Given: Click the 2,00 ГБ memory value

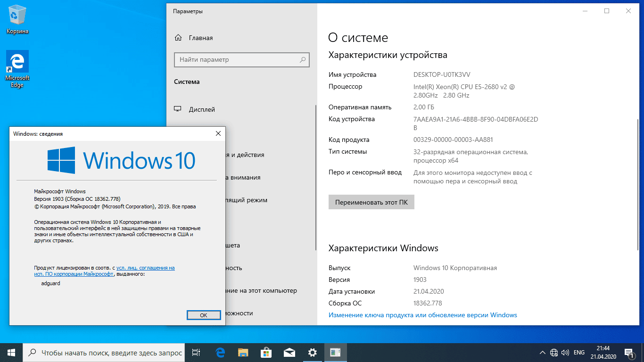Looking at the screenshot, I should point(424,107).
